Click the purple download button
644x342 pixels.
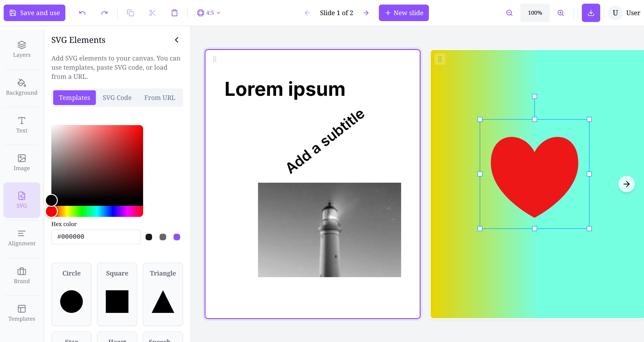pyautogui.click(x=591, y=13)
